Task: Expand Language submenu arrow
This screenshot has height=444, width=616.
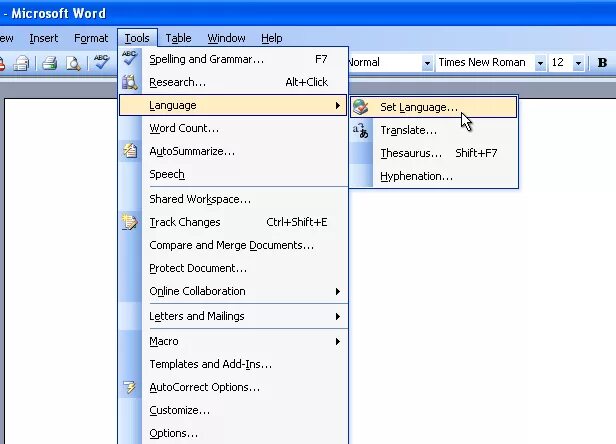Action: coord(337,105)
